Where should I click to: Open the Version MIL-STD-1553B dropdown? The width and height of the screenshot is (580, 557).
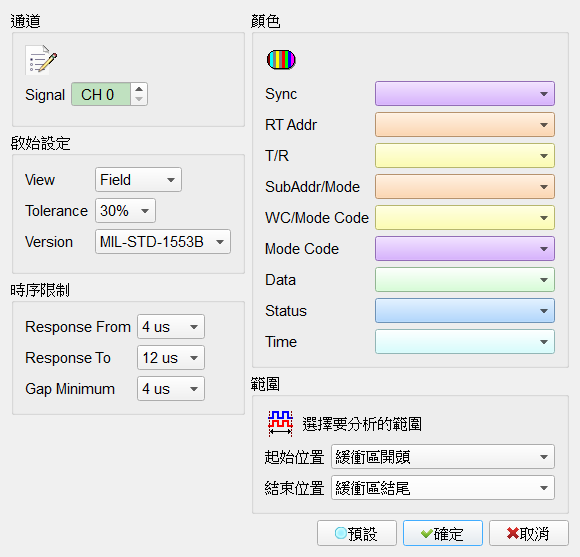tap(163, 242)
